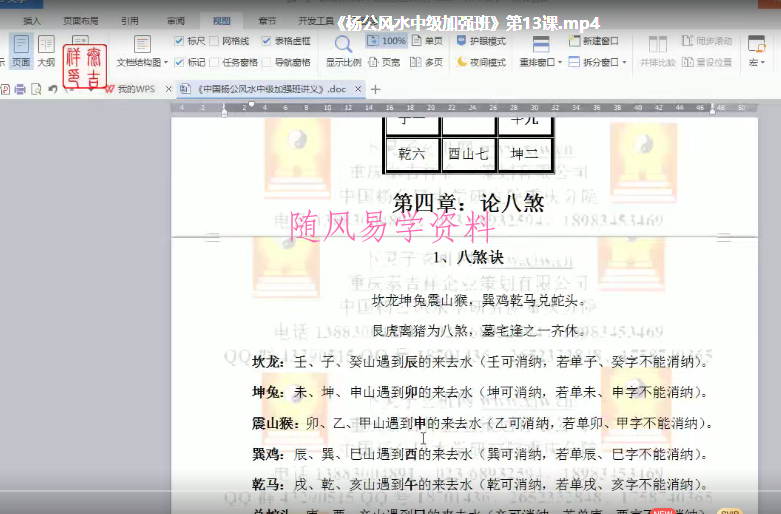The width and height of the screenshot is (781, 514).
Task: Click 同步滚动 synchronous scrolling
Action: click(707, 41)
